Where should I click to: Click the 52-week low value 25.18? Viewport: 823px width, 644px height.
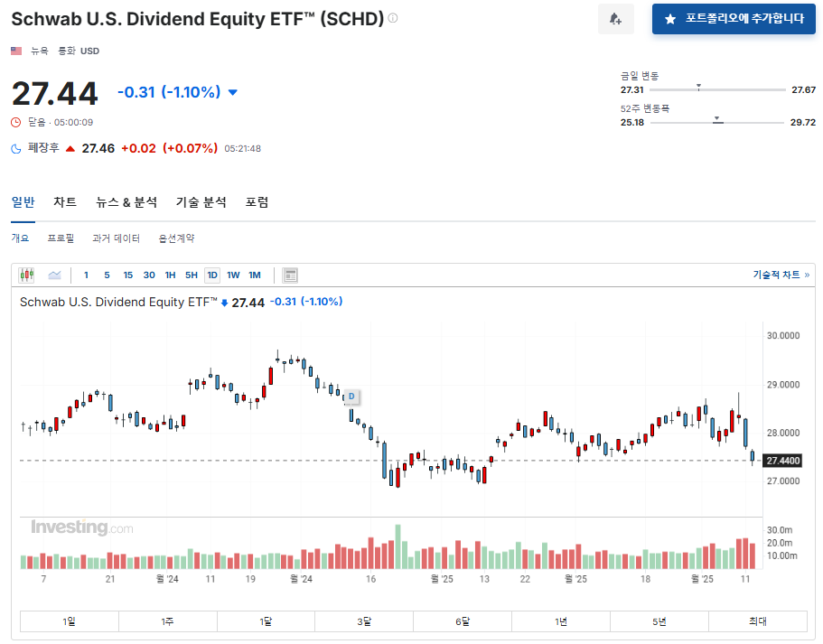(632, 122)
